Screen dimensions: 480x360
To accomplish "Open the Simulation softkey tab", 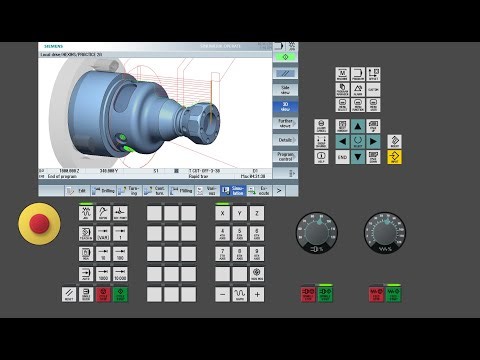I will click(x=233, y=191).
